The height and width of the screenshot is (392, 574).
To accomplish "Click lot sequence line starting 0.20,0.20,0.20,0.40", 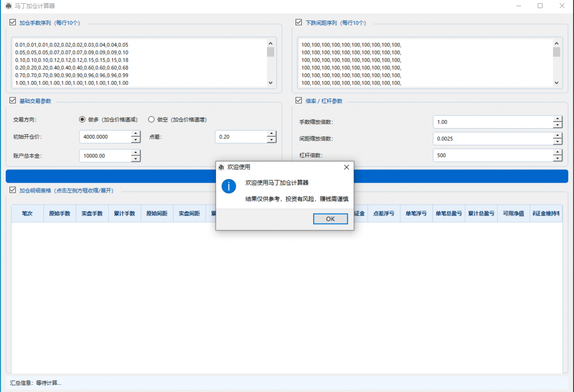I will point(72,68).
